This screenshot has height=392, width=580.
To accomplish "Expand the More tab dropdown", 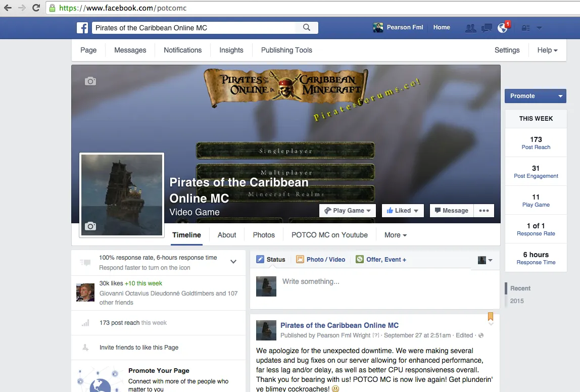I will (395, 235).
